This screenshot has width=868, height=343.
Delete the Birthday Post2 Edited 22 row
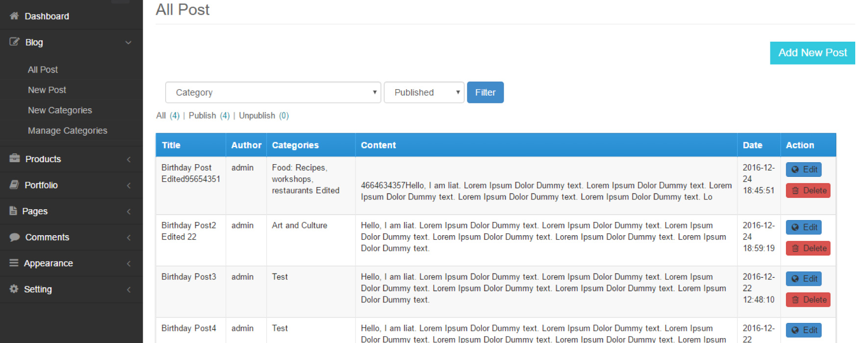(x=808, y=248)
